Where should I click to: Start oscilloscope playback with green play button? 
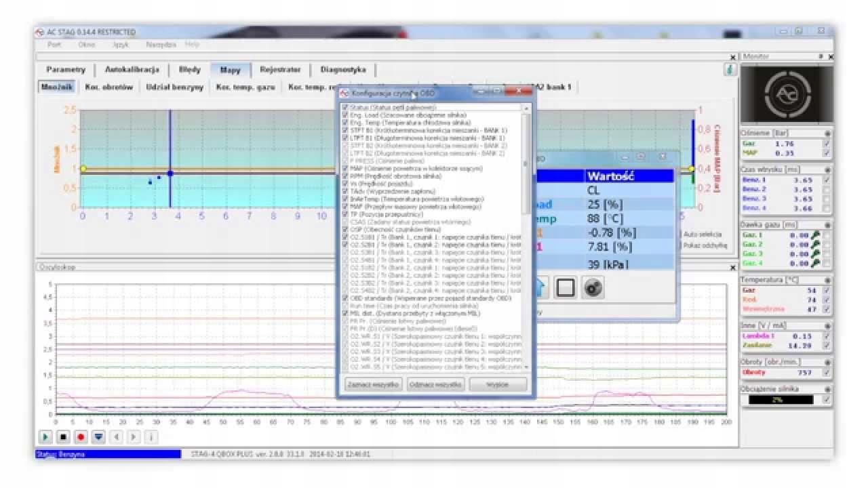45,436
